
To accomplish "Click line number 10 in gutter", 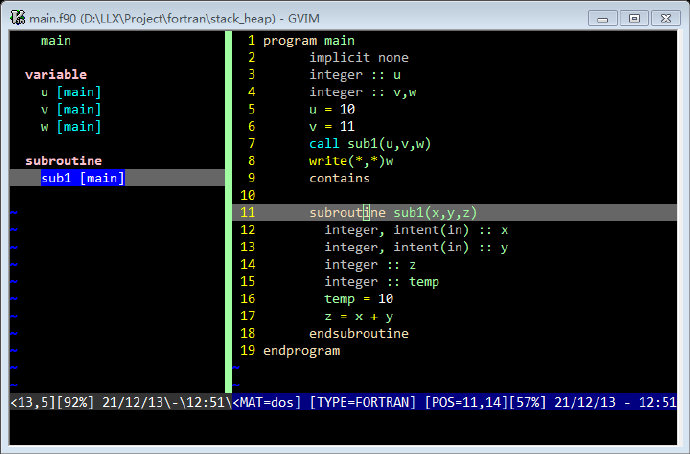I will [x=247, y=195].
